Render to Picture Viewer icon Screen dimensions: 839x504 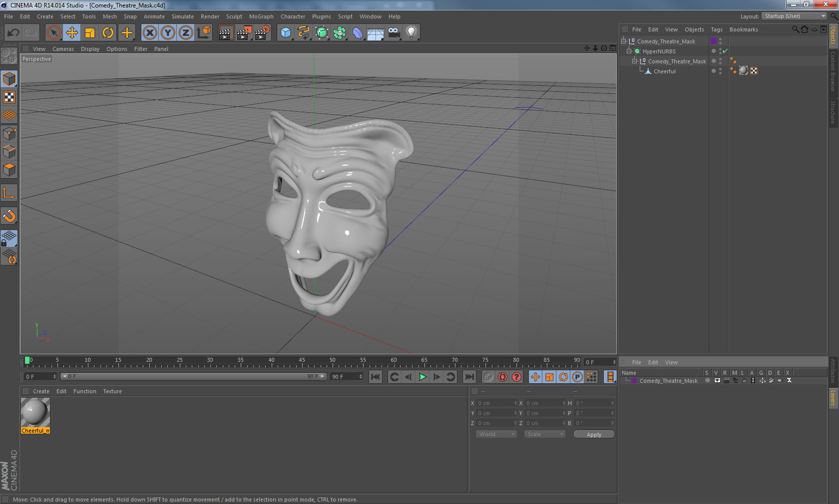click(244, 33)
